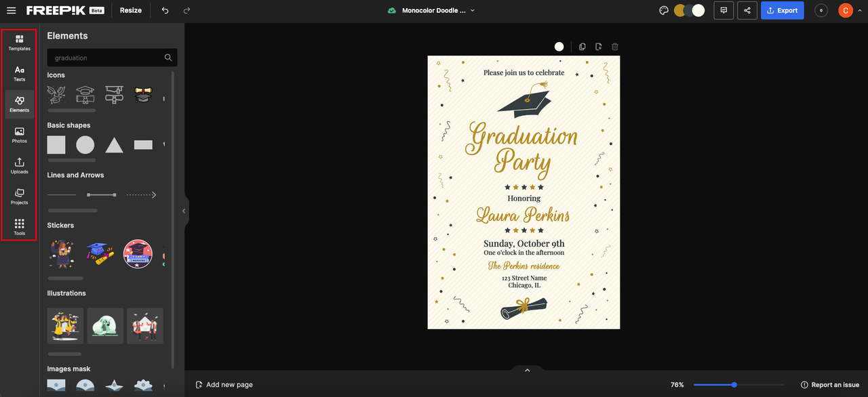Add the plain straight line
Image resolution: width=868 pixels, height=397 pixels.
pyautogui.click(x=62, y=194)
